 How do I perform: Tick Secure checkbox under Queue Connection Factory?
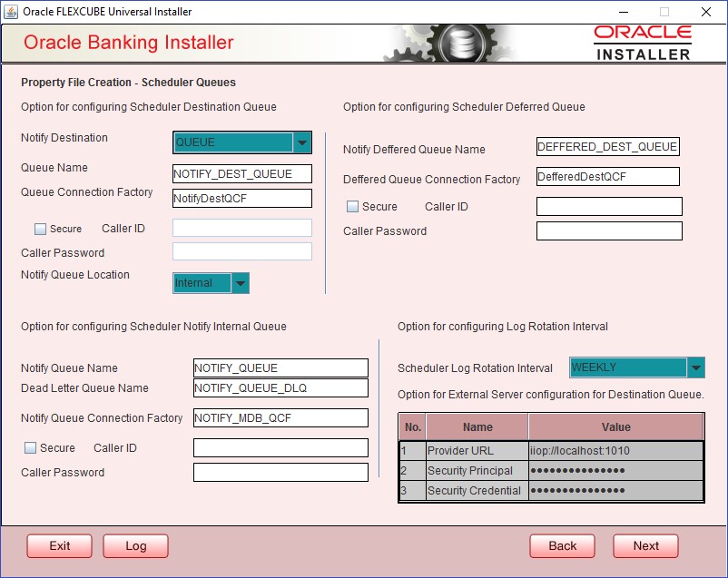tap(40, 229)
